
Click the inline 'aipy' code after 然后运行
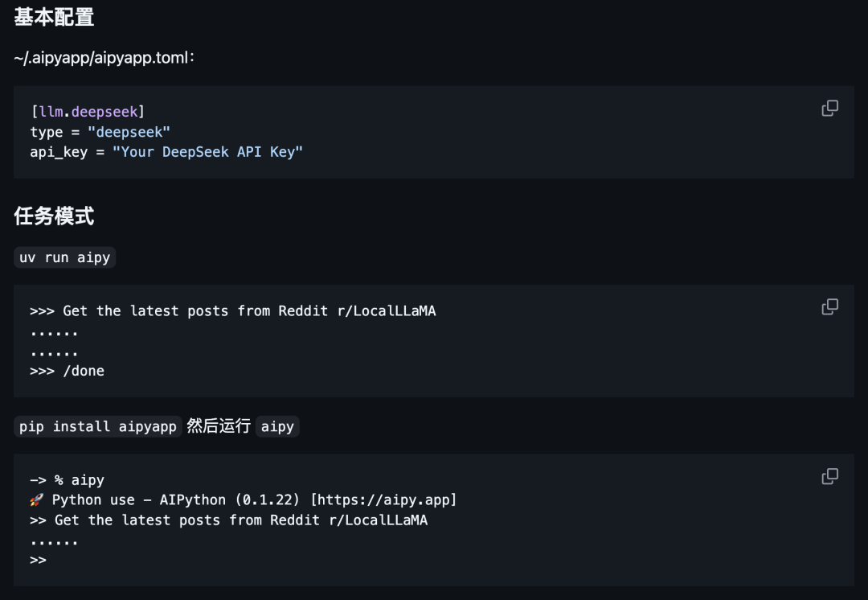pos(277,426)
